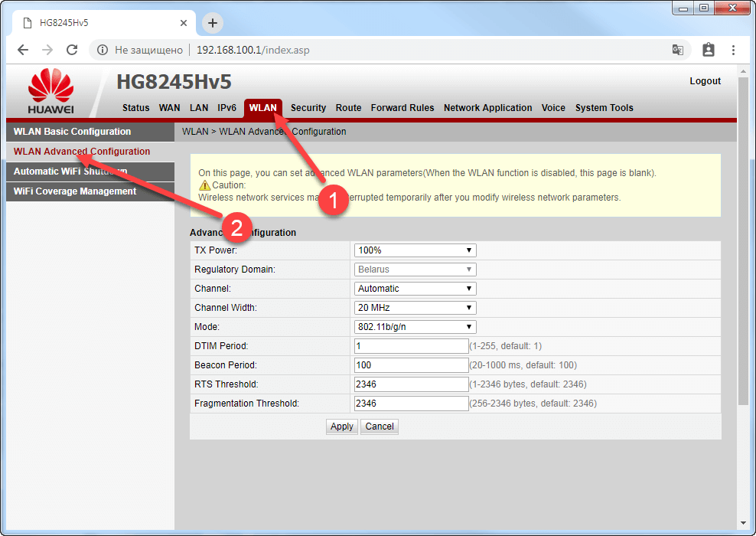Open a new browser tab with the plus icon

pos(212,23)
